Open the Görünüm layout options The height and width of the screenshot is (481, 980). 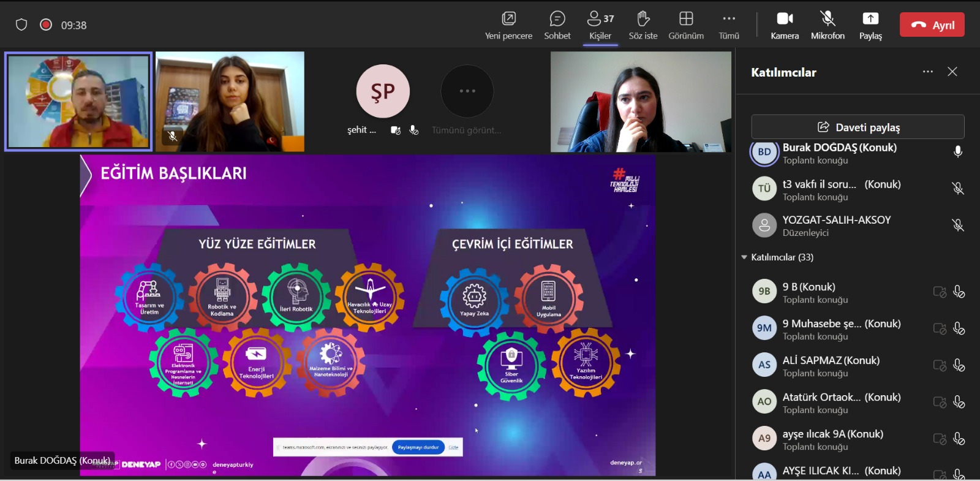click(685, 25)
